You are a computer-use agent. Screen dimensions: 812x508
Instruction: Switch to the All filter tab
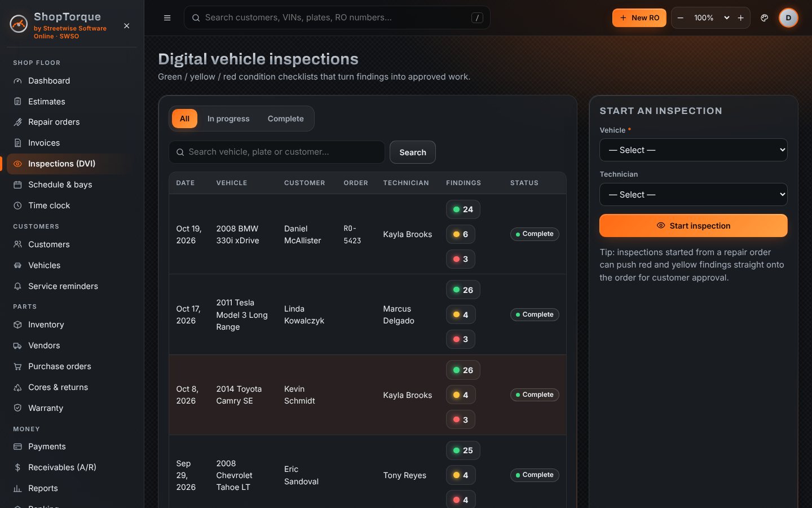click(184, 119)
